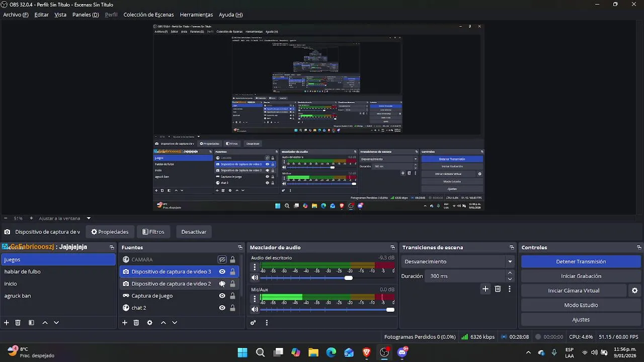Unlock the CAMARA source
This screenshot has width=644, height=362.
tap(232, 259)
